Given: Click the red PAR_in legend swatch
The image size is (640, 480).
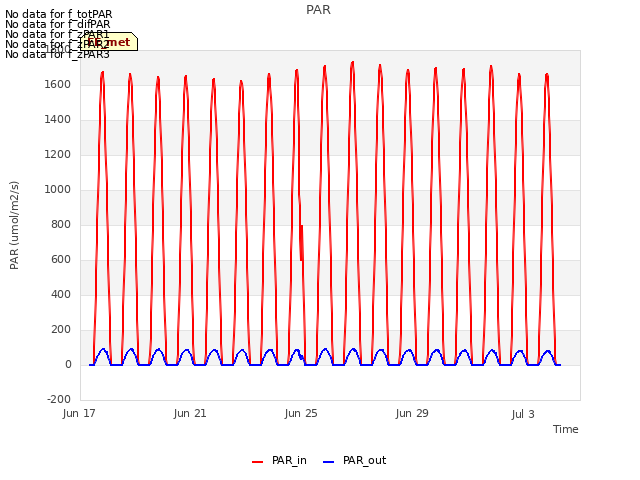Looking at the screenshot, I should click(258, 462).
